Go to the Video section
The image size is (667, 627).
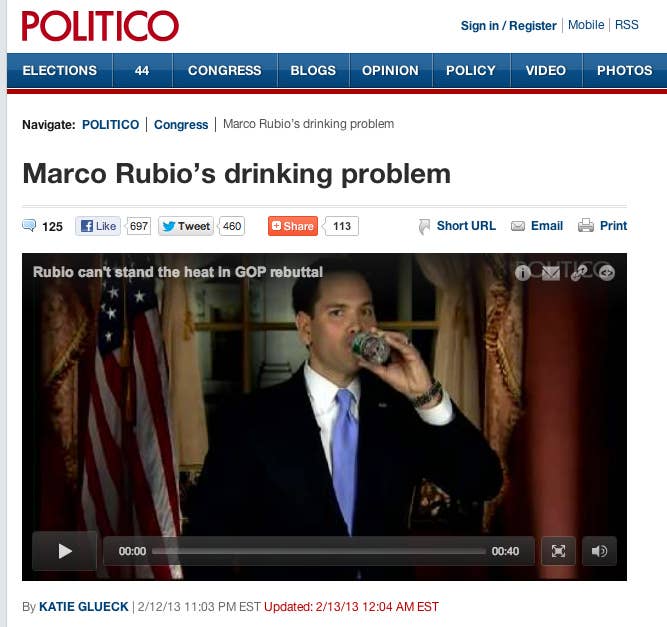546,70
